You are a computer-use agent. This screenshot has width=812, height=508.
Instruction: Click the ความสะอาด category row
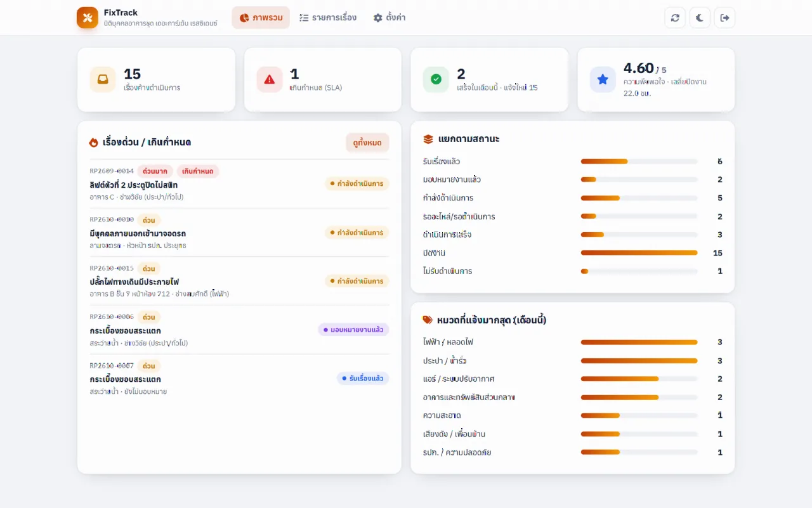pyautogui.click(x=573, y=415)
